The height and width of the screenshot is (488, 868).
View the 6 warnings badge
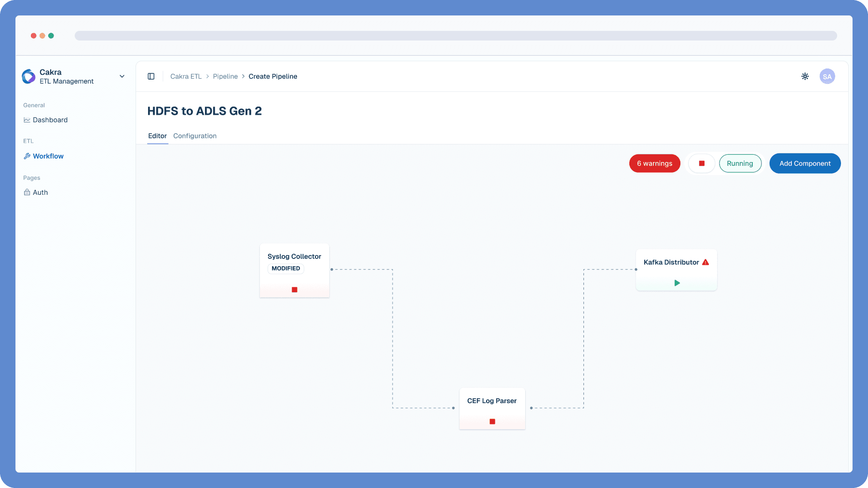coord(654,163)
